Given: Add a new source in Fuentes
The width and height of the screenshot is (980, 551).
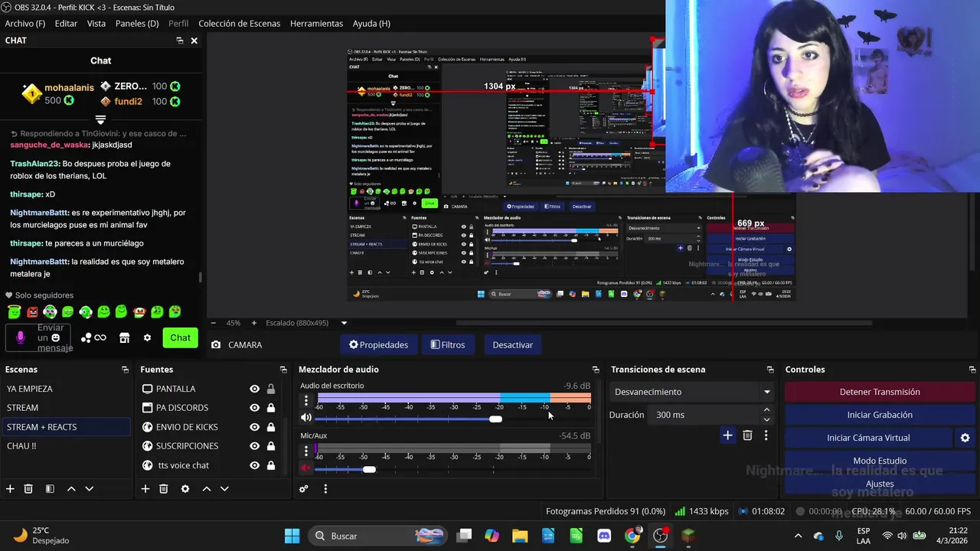Looking at the screenshot, I should tap(145, 489).
